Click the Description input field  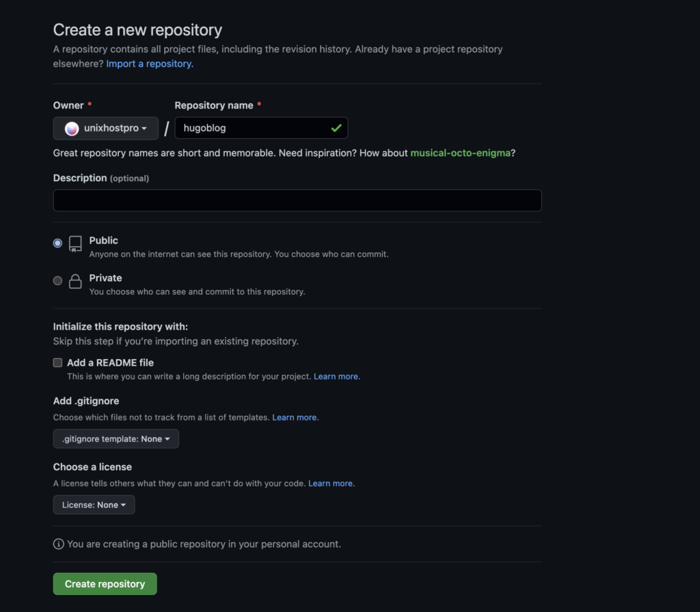point(297,200)
